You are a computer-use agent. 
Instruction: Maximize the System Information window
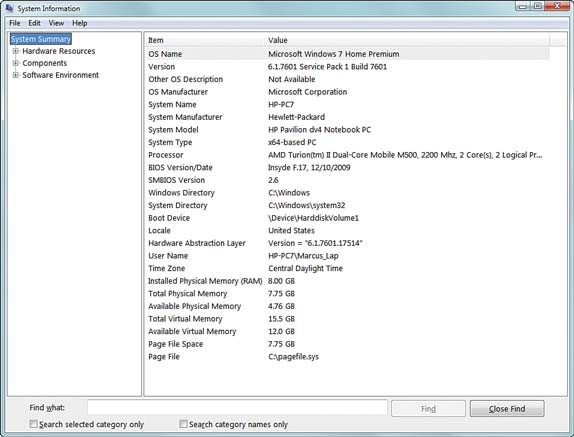click(537, 6)
